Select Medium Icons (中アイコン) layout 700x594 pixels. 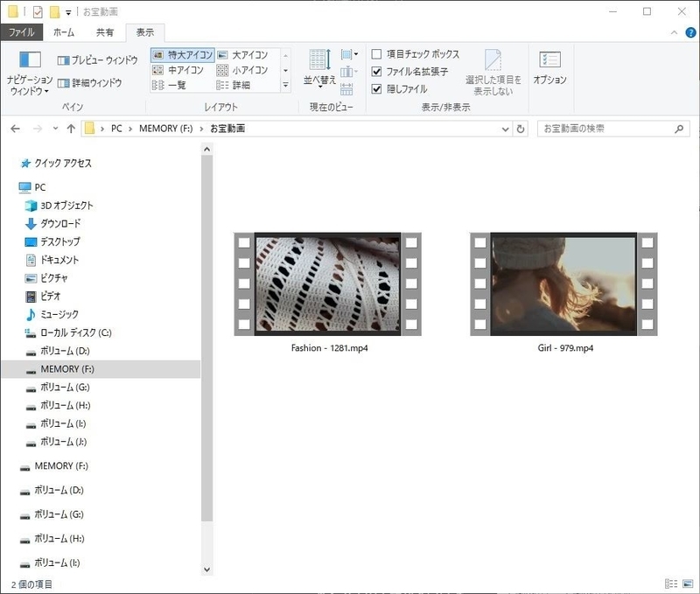coord(178,70)
